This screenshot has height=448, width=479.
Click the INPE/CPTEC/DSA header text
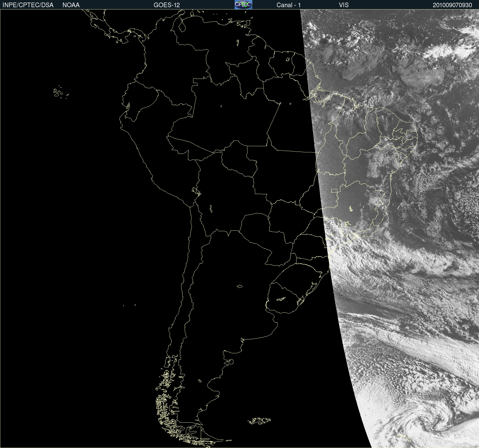pyautogui.click(x=28, y=5)
